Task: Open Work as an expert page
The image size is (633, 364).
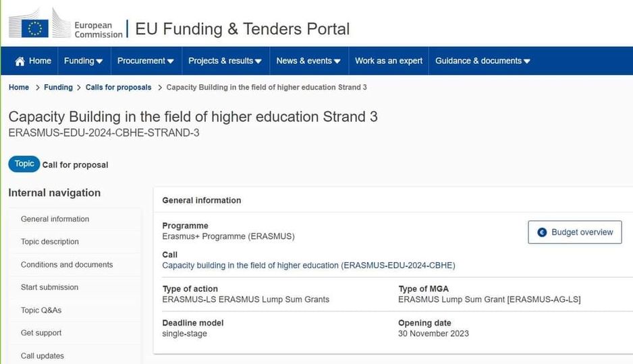Action: click(388, 61)
